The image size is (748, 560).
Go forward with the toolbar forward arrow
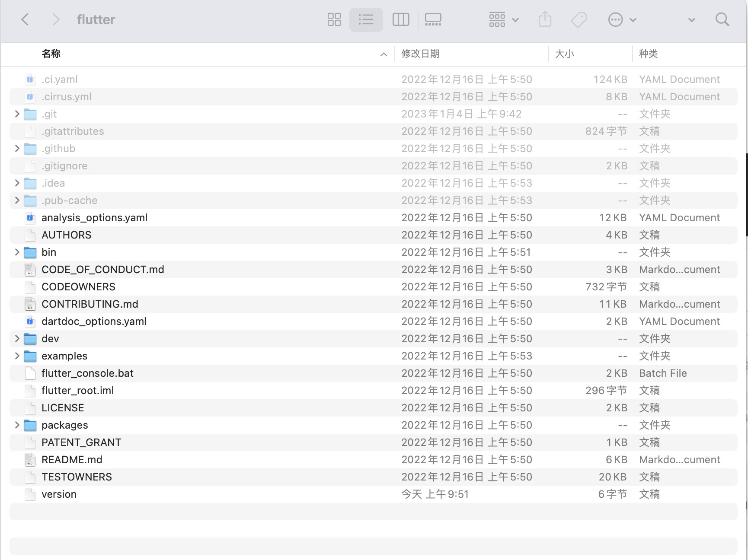click(x=55, y=19)
